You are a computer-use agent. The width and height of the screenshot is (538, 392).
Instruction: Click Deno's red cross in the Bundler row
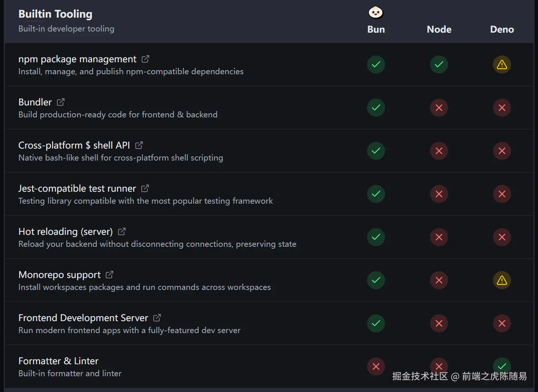502,108
